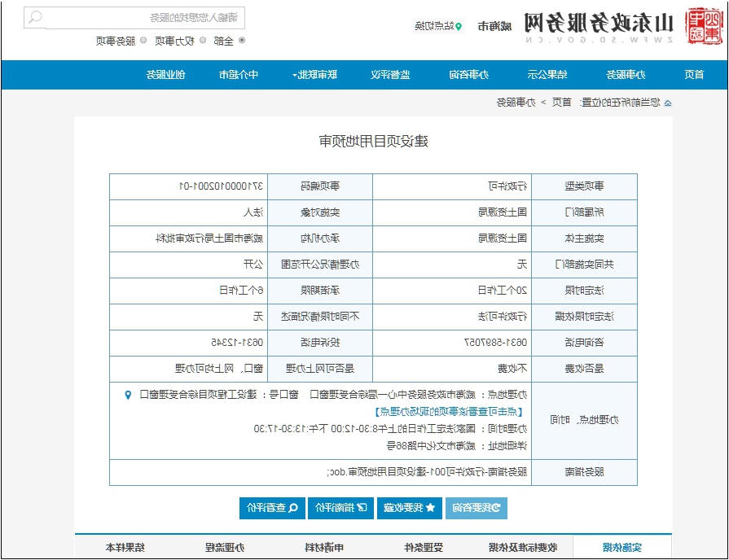Click breadcrumb link 办事服务
Screen dimensions: 729x560
pos(516,103)
